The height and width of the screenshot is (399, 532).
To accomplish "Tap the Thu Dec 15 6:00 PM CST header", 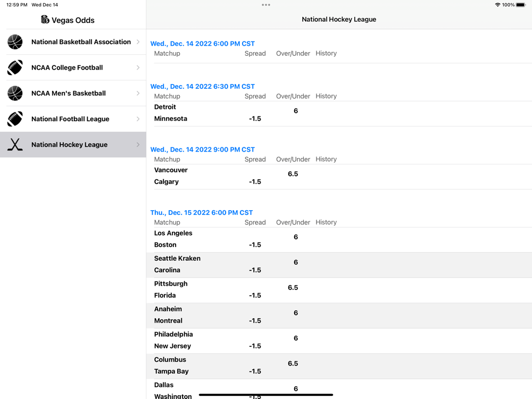I will pos(202,212).
